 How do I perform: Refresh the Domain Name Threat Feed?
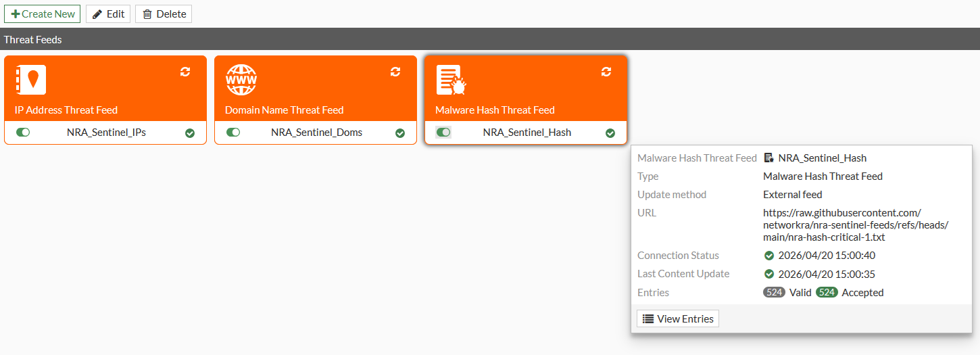[395, 72]
